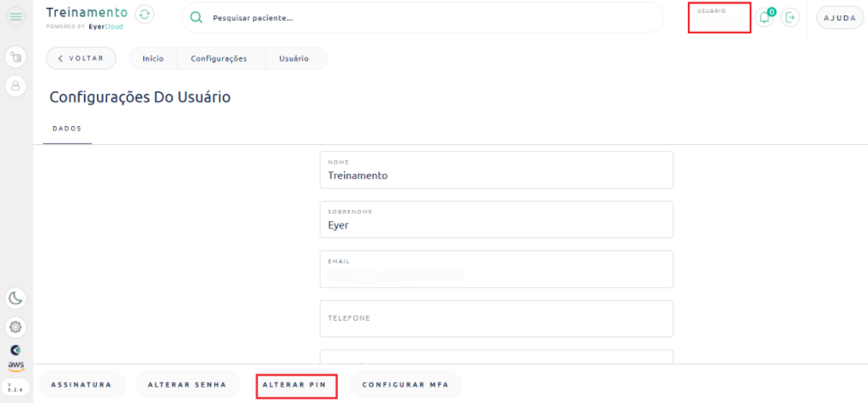The image size is (868, 403).
Task: Go to Início in the breadcrumb
Action: click(x=153, y=58)
